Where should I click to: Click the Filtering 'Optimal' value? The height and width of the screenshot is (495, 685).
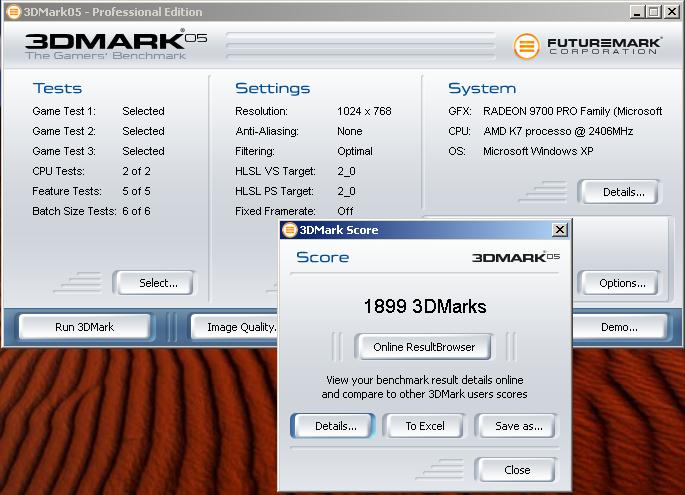pos(355,151)
